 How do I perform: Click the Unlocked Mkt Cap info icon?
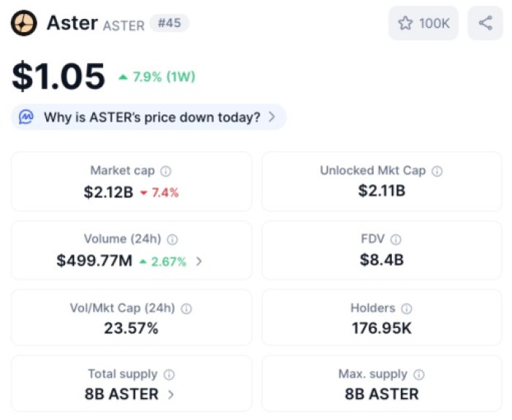click(437, 171)
